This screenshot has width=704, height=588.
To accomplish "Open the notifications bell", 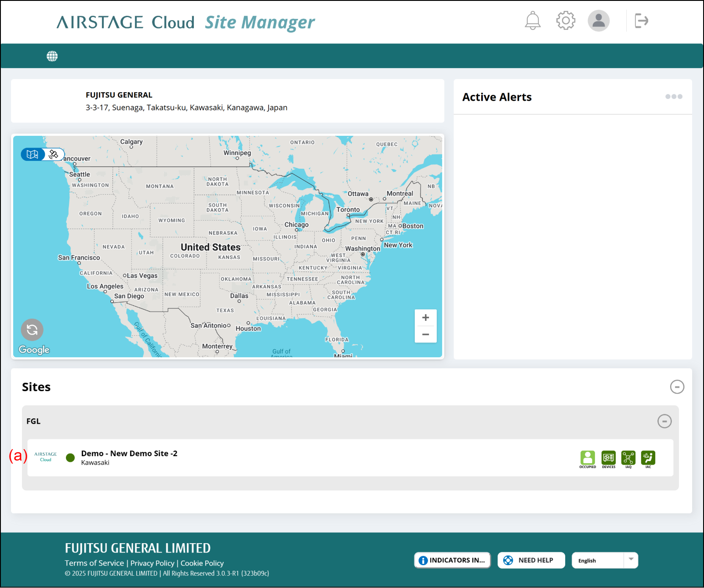I will 533,21.
